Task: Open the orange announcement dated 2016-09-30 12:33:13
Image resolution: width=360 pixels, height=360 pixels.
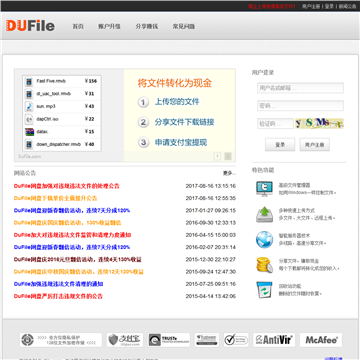Action: click(67, 223)
